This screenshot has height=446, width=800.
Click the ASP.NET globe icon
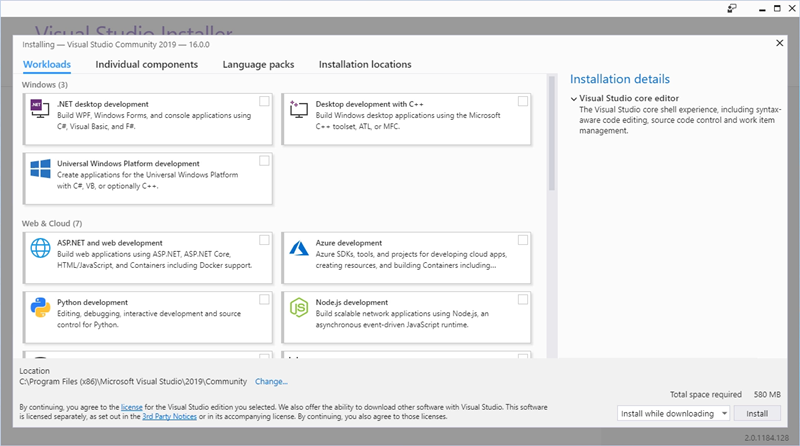point(40,248)
